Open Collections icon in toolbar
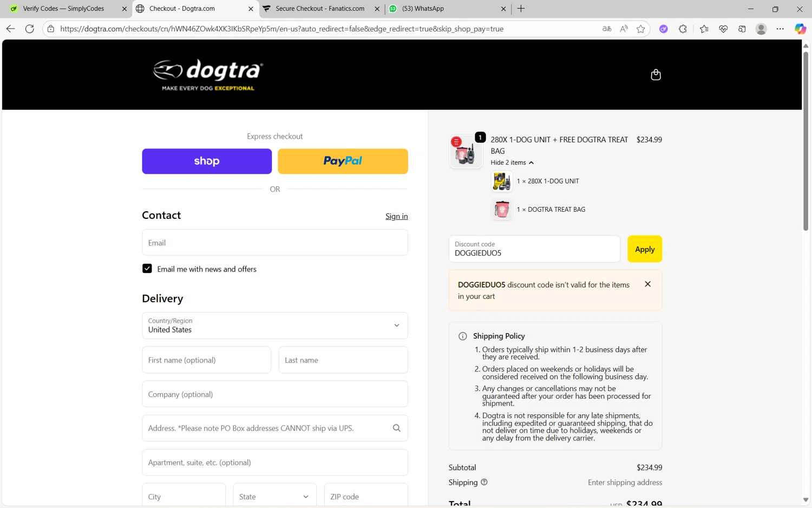 (742, 29)
